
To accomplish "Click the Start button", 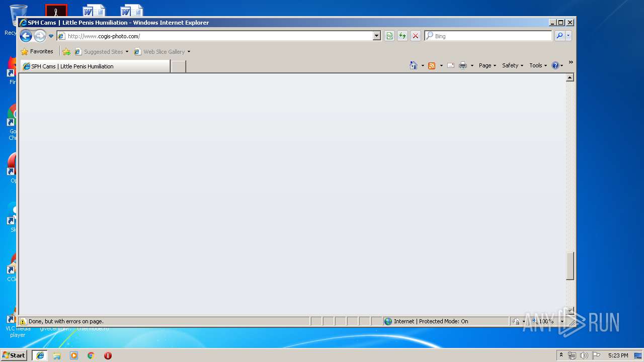I will coord(14,355).
